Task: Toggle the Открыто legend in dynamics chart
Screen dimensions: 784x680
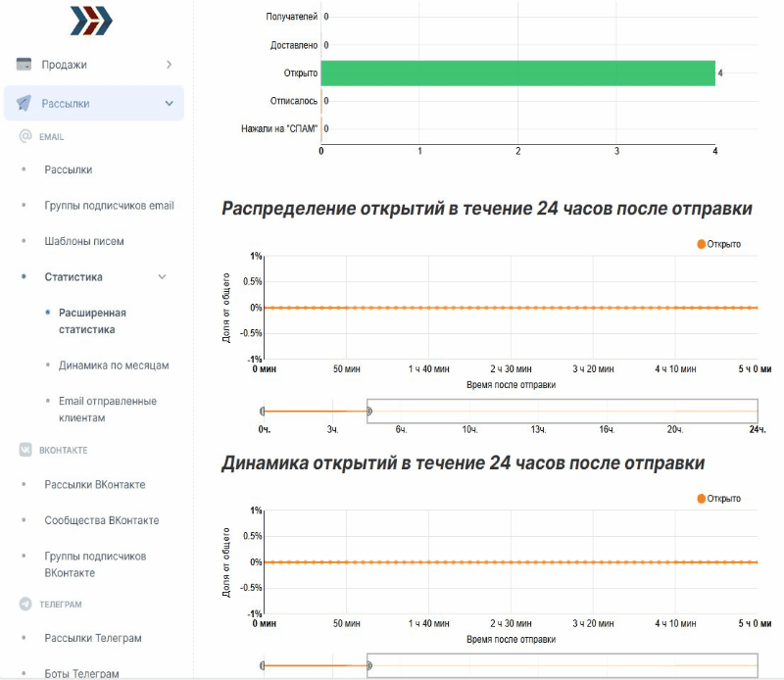Action: 718,499
